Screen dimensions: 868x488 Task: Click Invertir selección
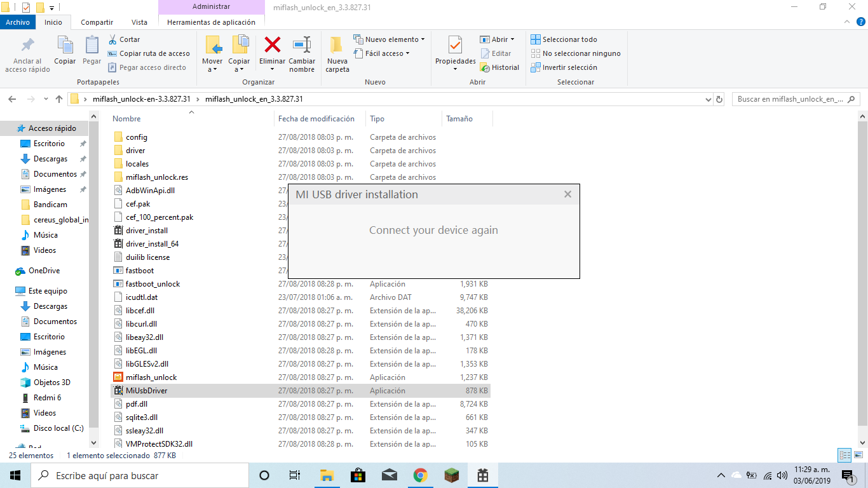[x=564, y=67]
